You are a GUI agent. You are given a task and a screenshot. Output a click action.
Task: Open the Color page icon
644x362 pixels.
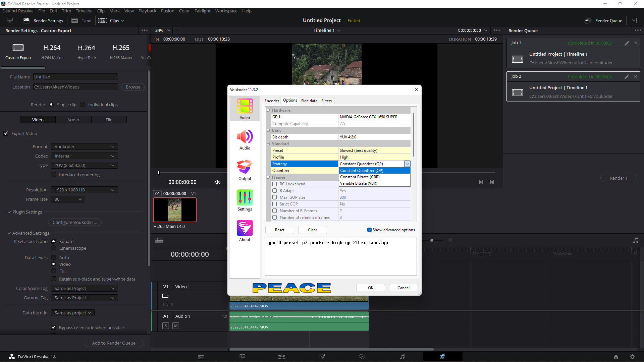pos(362,357)
